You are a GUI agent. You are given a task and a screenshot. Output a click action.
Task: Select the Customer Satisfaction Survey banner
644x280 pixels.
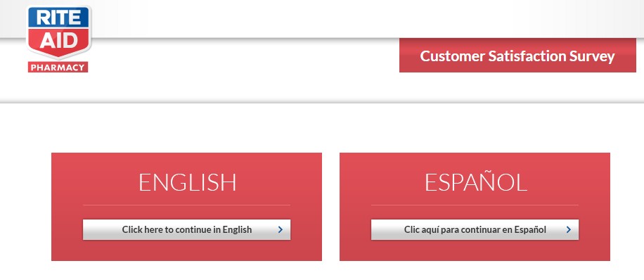point(517,56)
